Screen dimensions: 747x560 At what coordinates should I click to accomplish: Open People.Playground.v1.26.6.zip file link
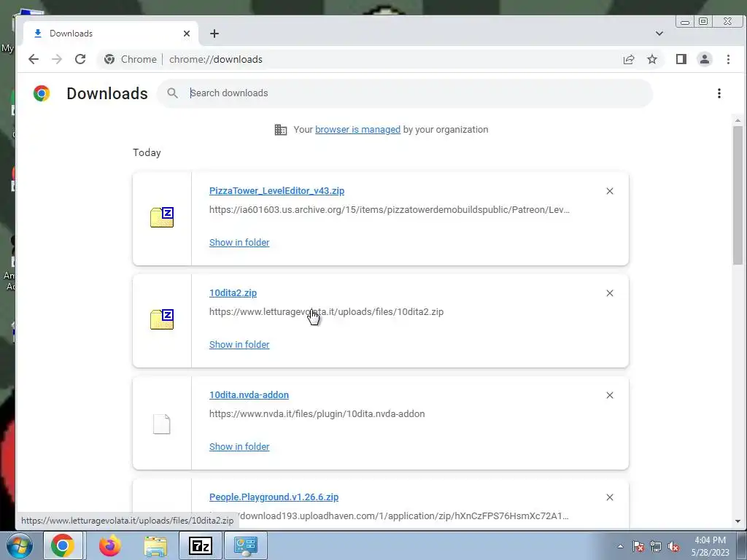pos(274,497)
